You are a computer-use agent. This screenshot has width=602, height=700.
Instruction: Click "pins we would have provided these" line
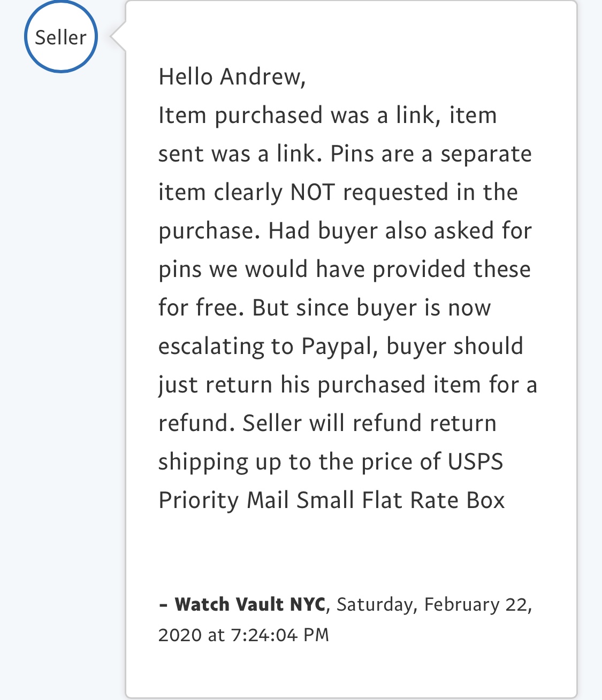(x=345, y=269)
